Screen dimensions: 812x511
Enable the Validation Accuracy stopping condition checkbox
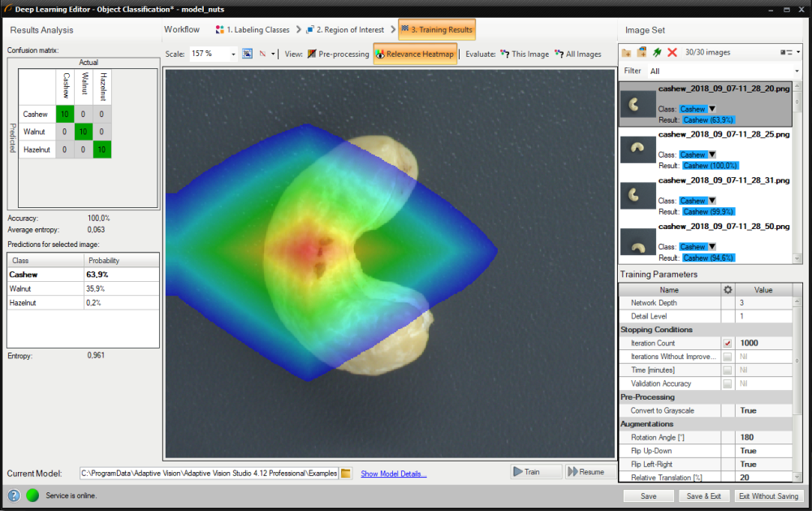tap(728, 383)
